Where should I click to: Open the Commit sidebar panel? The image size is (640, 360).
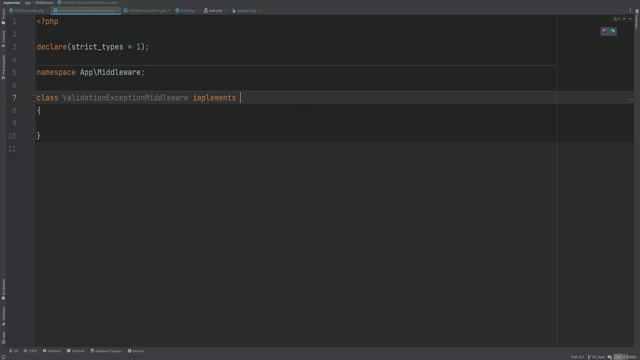point(3,39)
